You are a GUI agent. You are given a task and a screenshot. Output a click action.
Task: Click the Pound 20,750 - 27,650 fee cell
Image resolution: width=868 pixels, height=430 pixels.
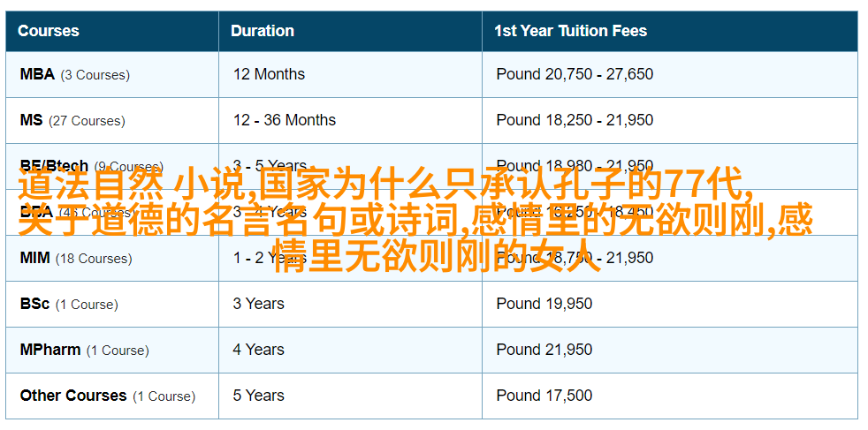pos(575,74)
